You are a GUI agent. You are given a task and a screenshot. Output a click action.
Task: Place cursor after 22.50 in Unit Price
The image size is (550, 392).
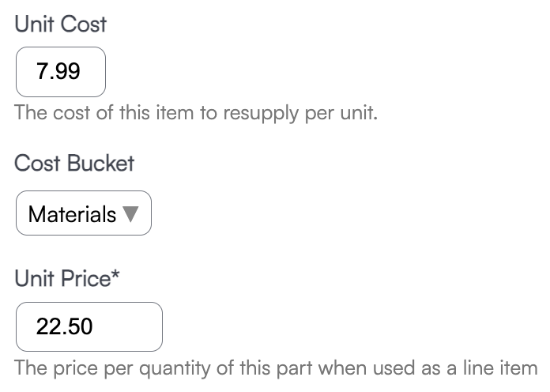click(x=95, y=326)
